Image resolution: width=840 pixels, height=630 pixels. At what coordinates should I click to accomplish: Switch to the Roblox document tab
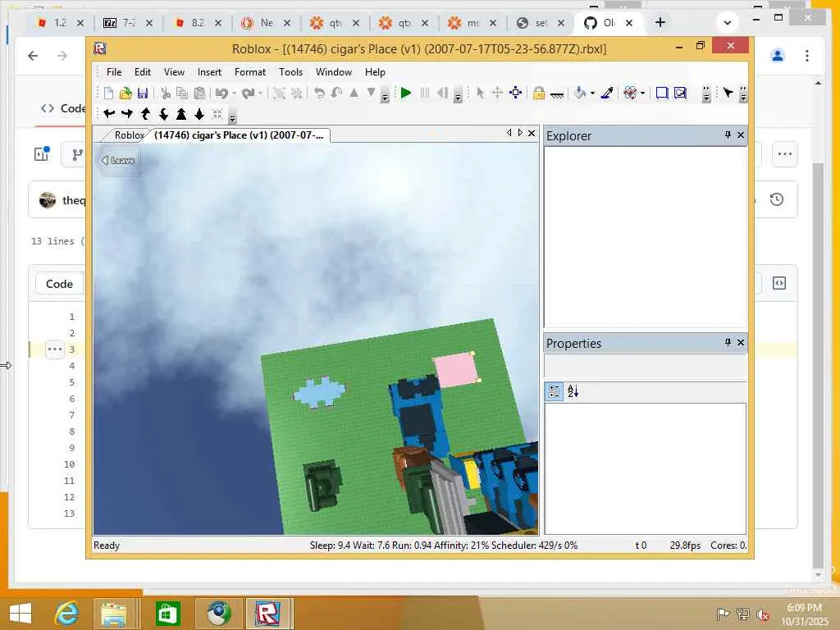[129, 135]
